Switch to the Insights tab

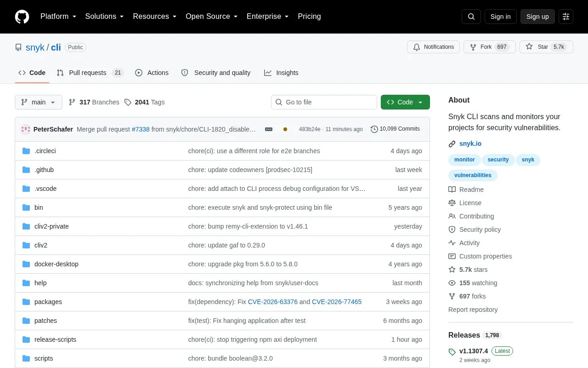tap(281, 73)
